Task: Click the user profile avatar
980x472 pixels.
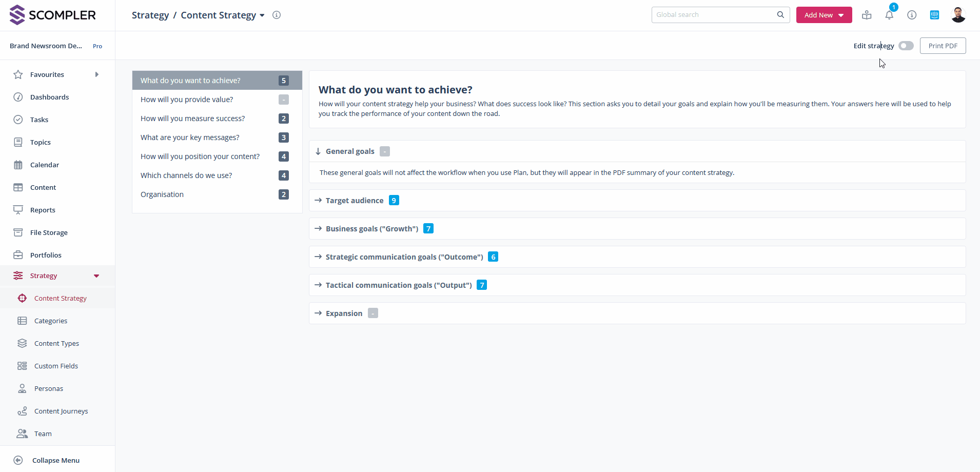Action: [958, 15]
